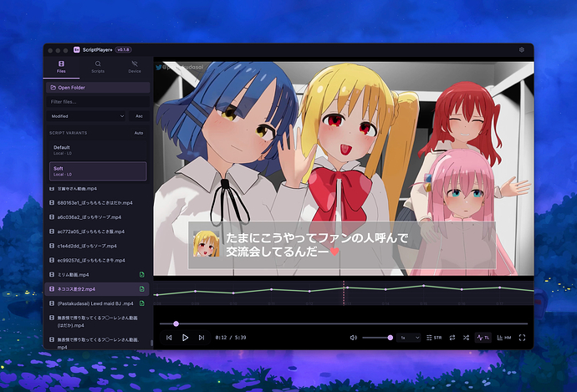Screen dimensions: 577x392
Task: Click the script timeline graph
Action: (x=344, y=293)
